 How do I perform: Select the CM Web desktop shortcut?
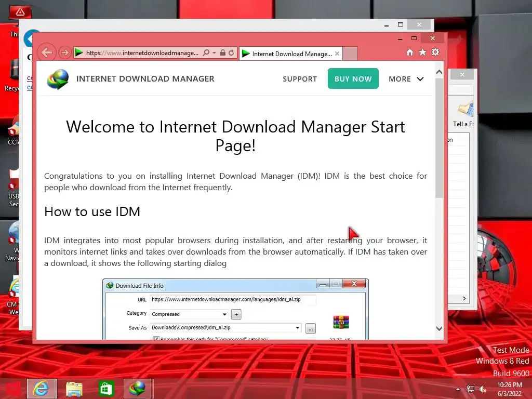(13, 296)
